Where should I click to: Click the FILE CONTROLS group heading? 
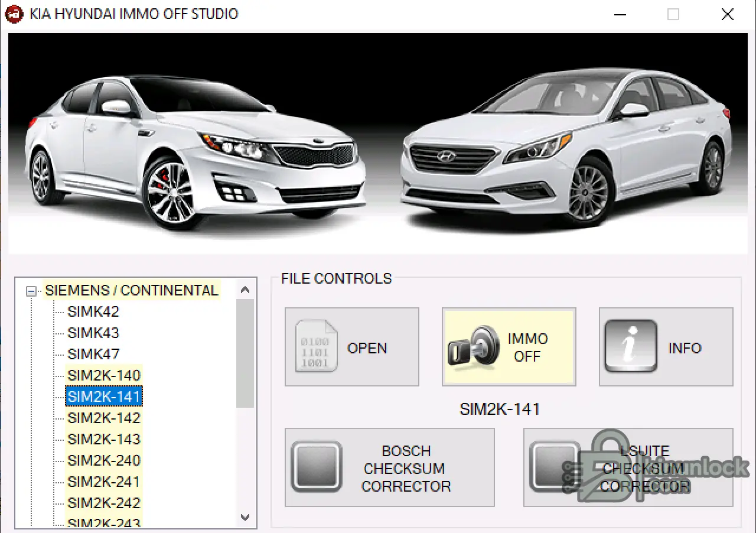click(336, 278)
